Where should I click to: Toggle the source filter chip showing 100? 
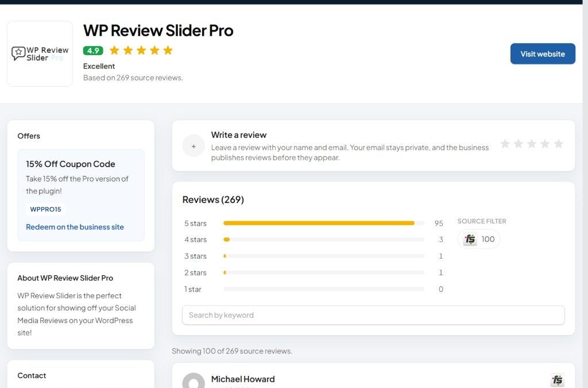pyautogui.click(x=479, y=239)
